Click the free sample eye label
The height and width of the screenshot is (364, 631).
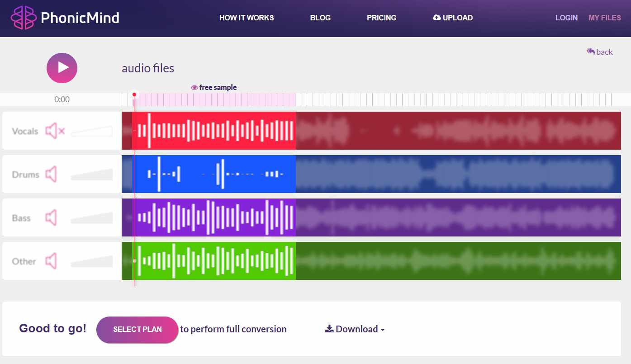tap(213, 88)
